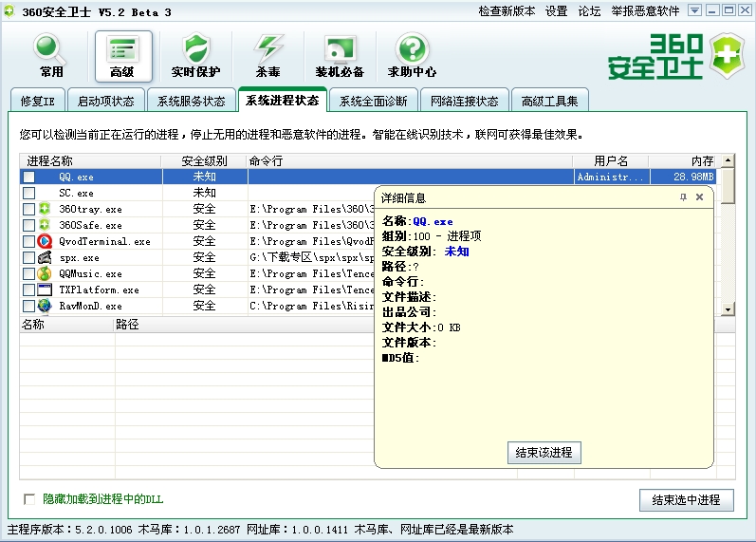The image size is (756, 542).
Task: Click the 360tray.exe process icon
Action: pos(45,209)
